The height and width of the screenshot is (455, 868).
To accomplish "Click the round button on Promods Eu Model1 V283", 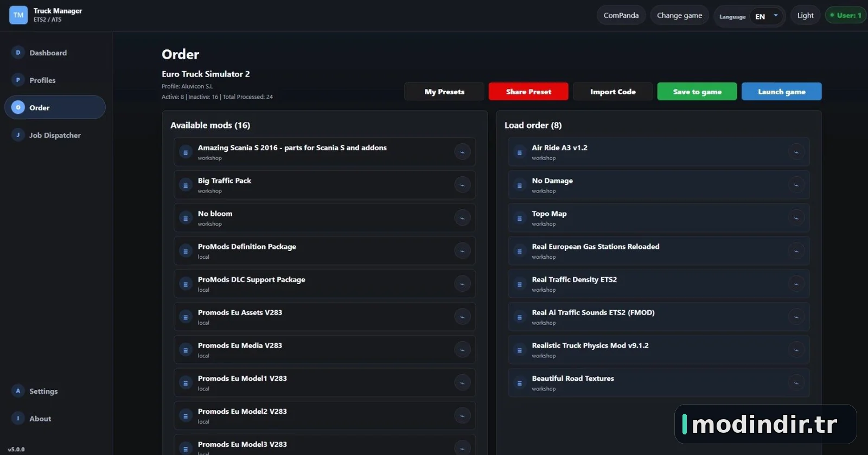I will [462, 383].
